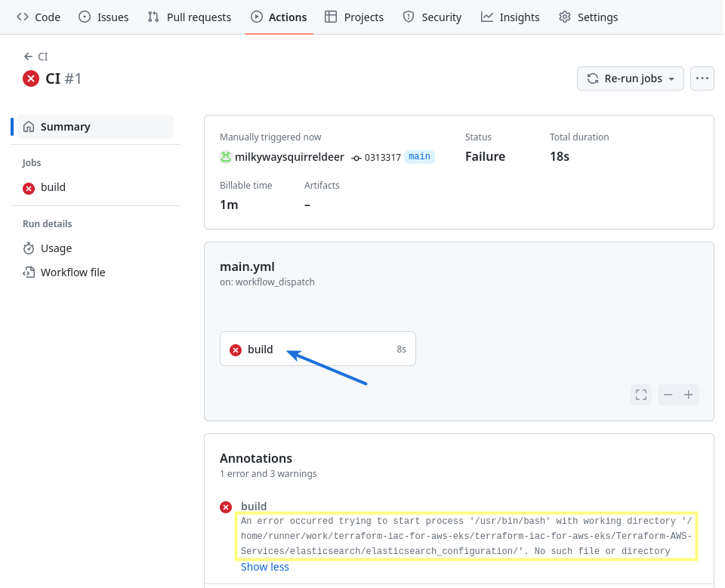Switch to the Issues tab

(103, 17)
